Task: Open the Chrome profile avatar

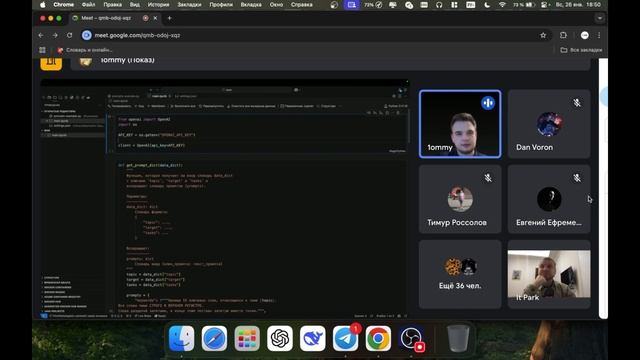Action: click(x=584, y=36)
